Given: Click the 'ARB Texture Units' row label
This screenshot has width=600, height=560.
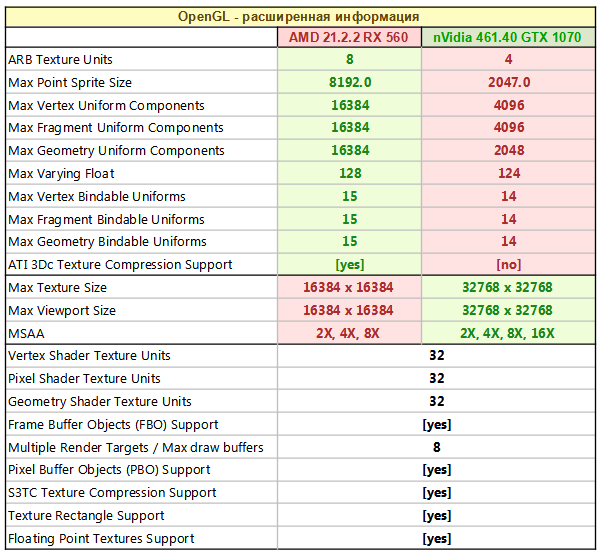Looking at the screenshot, I should (x=60, y=60).
